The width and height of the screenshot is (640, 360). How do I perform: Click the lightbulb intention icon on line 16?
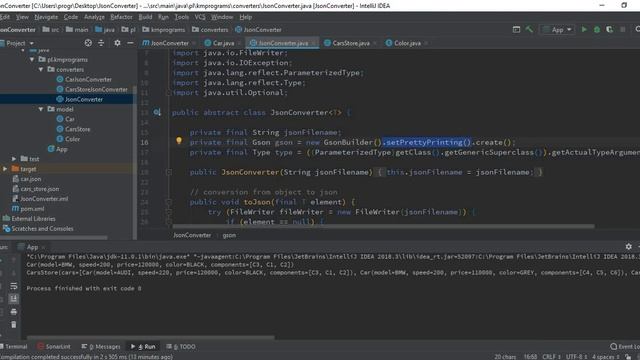tap(179, 141)
